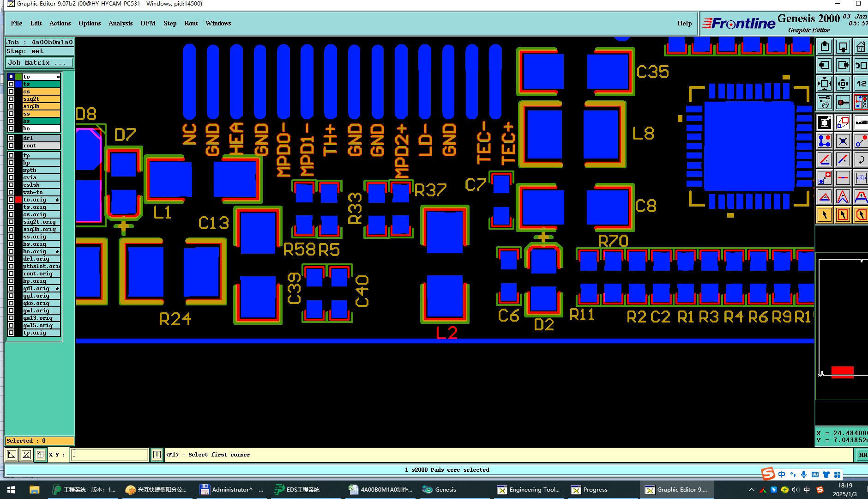Click the X Y coordinate input field
The width and height of the screenshot is (868, 499).
pos(110,455)
